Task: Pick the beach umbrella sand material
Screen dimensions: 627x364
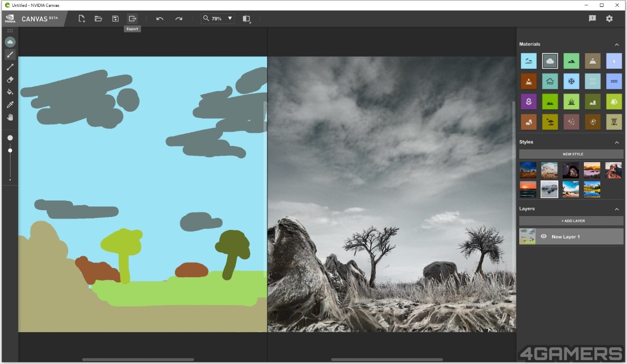Action: tap(550, 122)
